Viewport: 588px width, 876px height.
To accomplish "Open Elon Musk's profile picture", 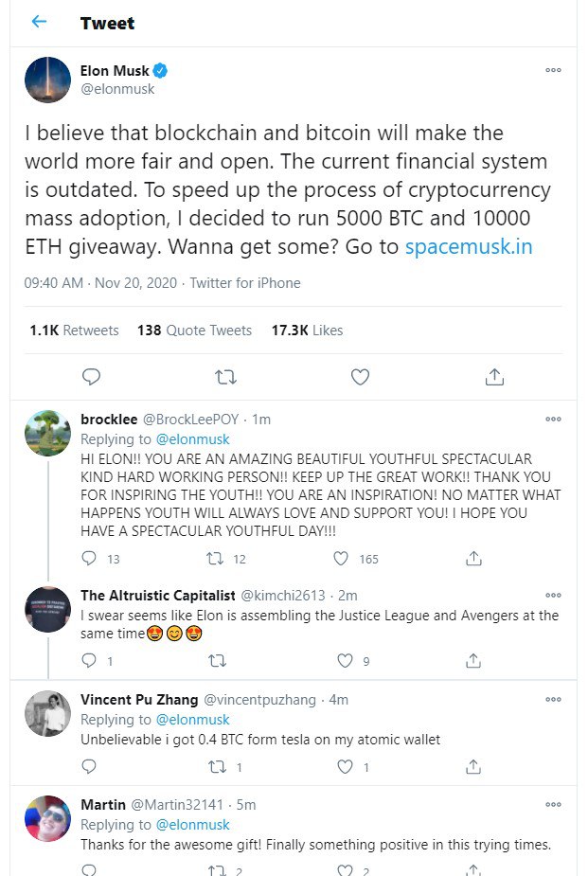I will click(x=47, y=80).
